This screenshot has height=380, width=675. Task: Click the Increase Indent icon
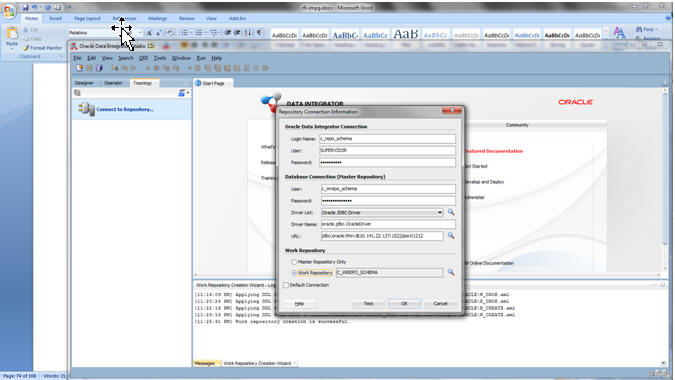pos(237,33)
